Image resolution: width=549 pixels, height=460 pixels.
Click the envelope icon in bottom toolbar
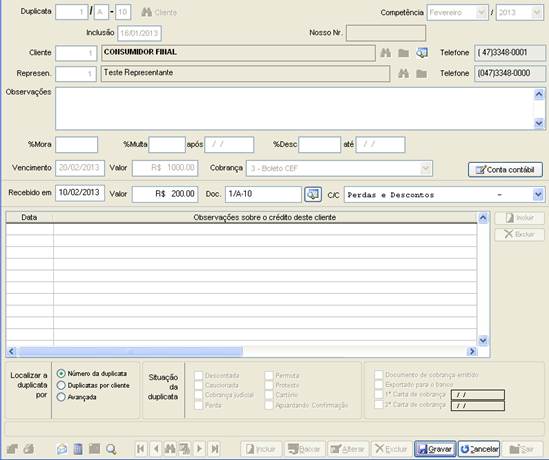(62, 449)
